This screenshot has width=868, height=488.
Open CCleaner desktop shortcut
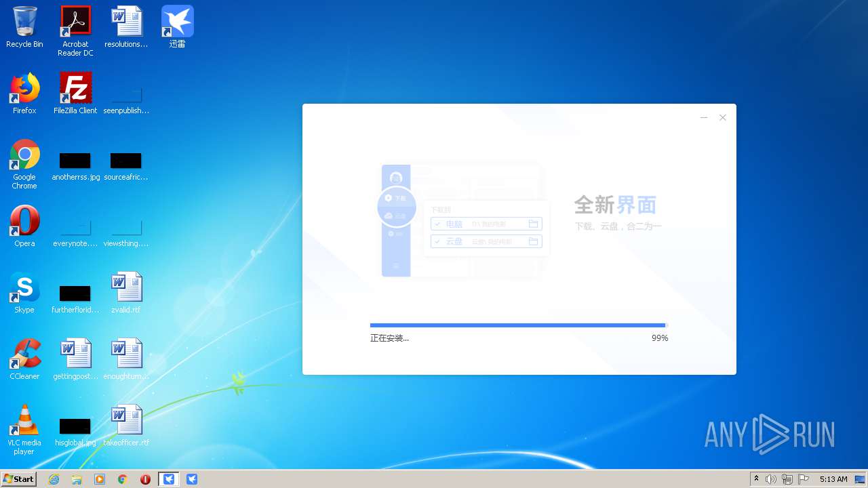coord(24,359)
